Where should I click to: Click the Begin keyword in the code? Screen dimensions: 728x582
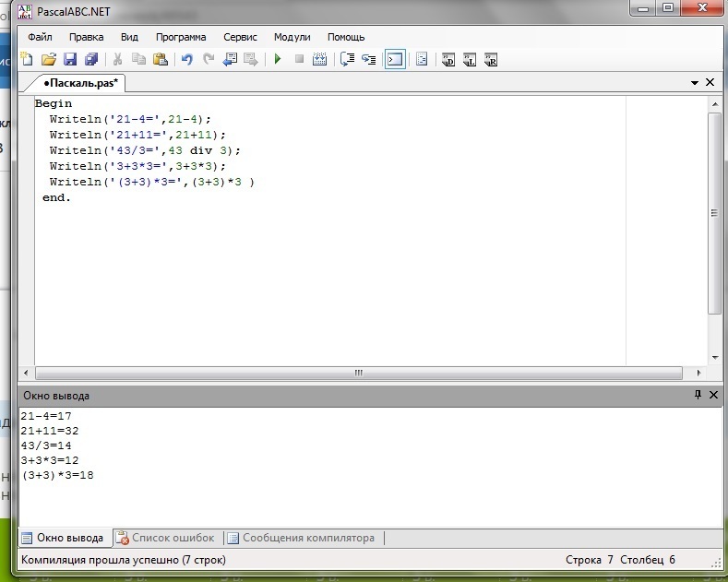[54, 103]
